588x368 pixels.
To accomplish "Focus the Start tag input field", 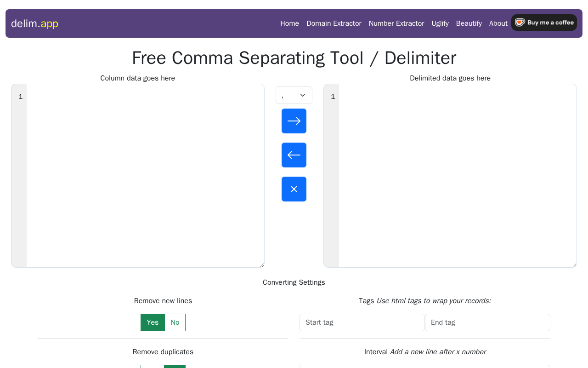I will 362,322.
